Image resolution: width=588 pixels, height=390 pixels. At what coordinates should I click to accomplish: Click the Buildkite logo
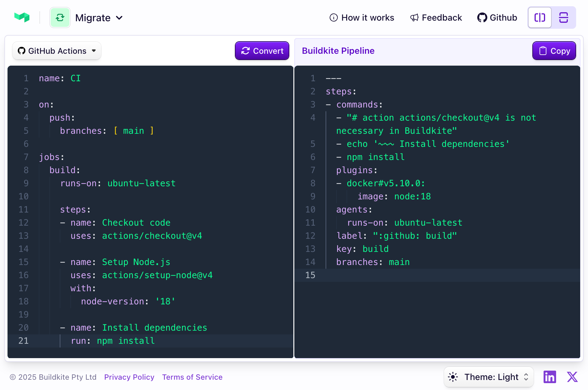[22, 17]
